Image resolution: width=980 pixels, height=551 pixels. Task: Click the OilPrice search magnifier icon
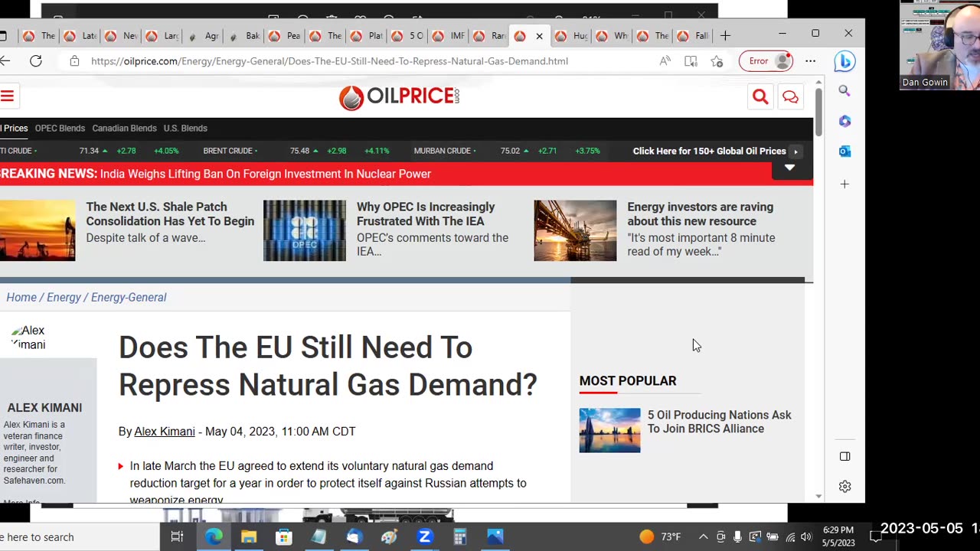[x=760, y=96]
